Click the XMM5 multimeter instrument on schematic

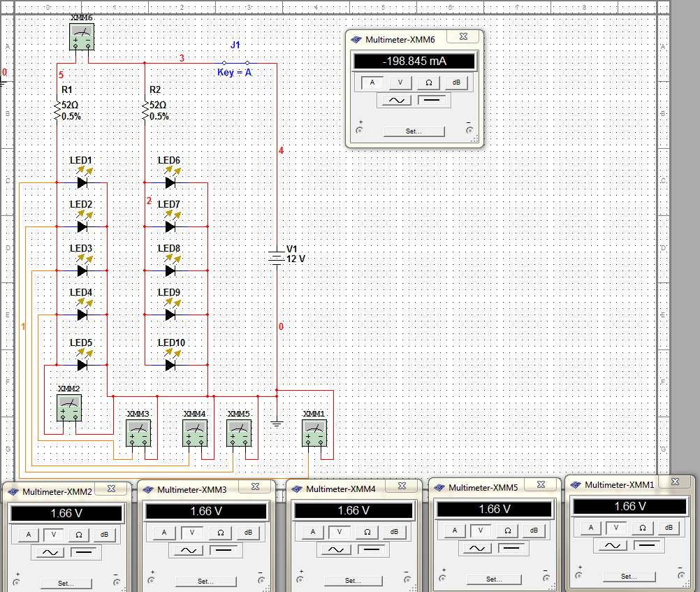239,433
